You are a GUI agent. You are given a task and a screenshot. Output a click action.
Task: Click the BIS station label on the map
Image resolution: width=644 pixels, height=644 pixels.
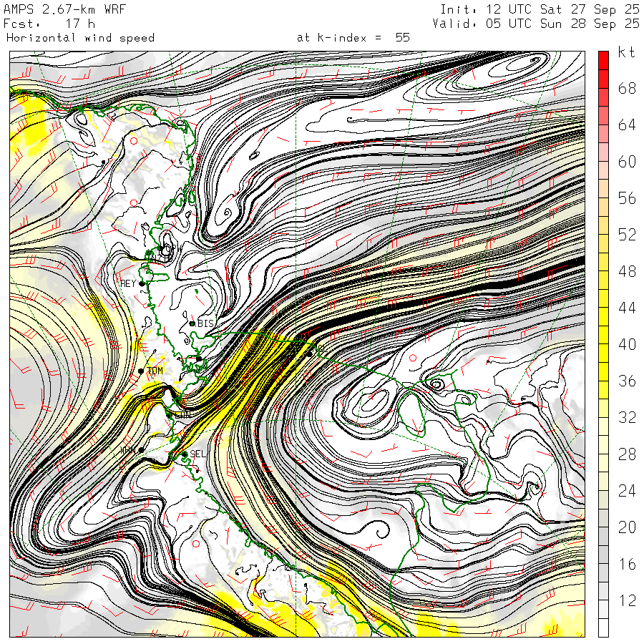205,323
